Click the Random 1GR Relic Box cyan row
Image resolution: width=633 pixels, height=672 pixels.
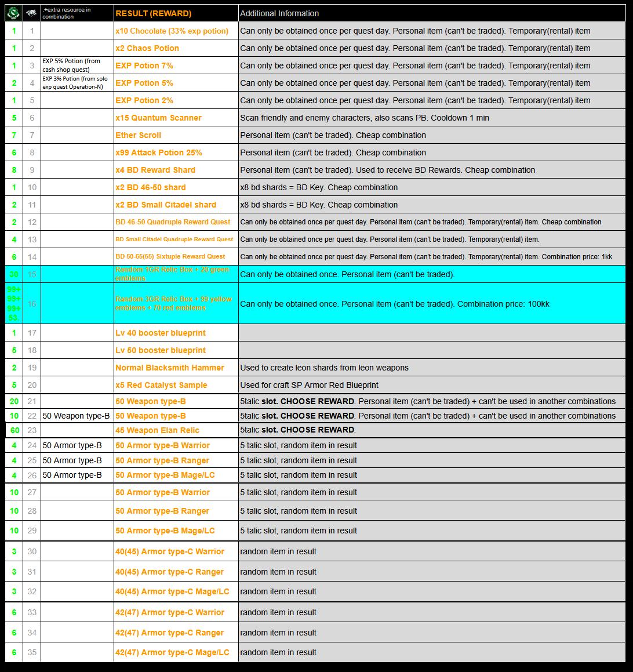172,274
